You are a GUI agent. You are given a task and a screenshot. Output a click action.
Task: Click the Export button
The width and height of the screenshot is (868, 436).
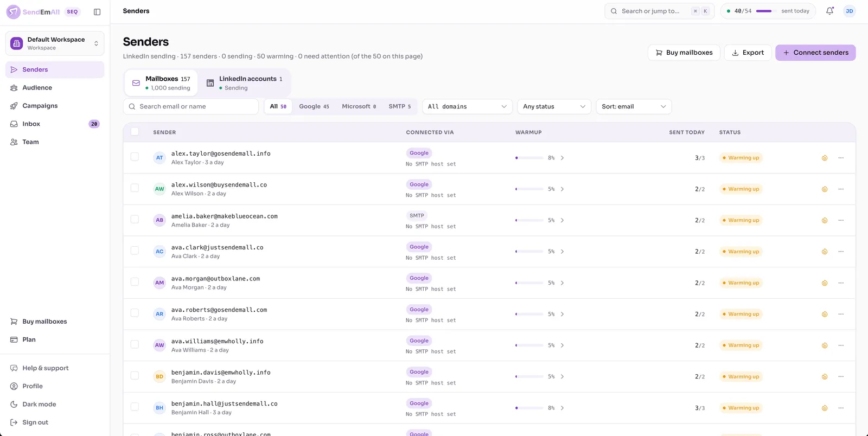[x=748, y=53]
